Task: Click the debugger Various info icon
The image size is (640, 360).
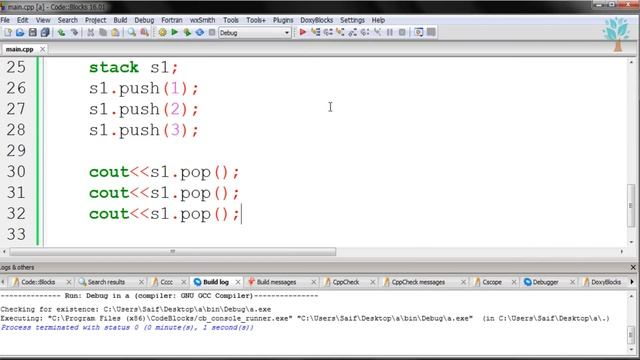Action: (431, 32)
